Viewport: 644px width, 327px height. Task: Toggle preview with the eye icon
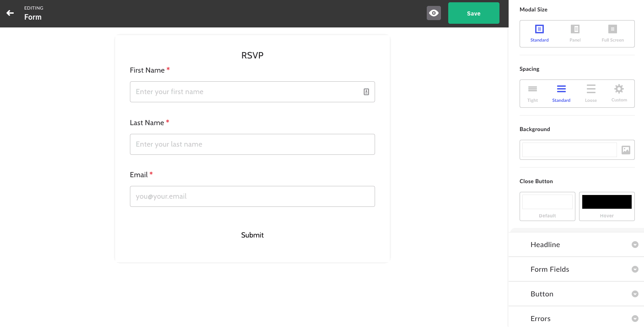pyautogui.click(x=434, y=13)
